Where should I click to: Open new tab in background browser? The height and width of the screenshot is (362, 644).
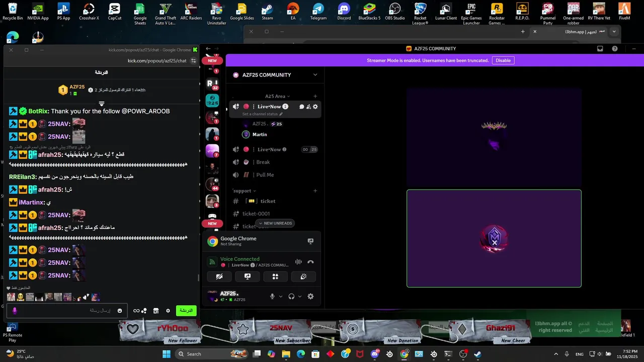523,32
